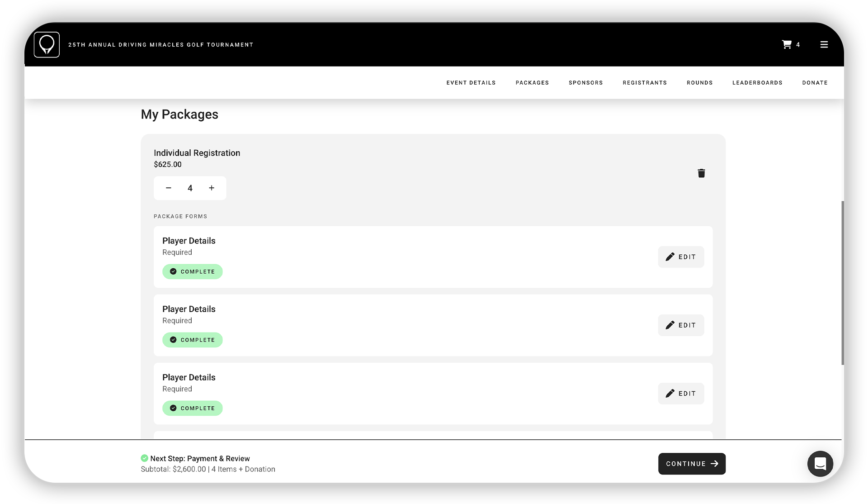The width and height of the screenshot is (868, 504).
Task: Switch to the Leaderboards tab
Action: (757, 82)
